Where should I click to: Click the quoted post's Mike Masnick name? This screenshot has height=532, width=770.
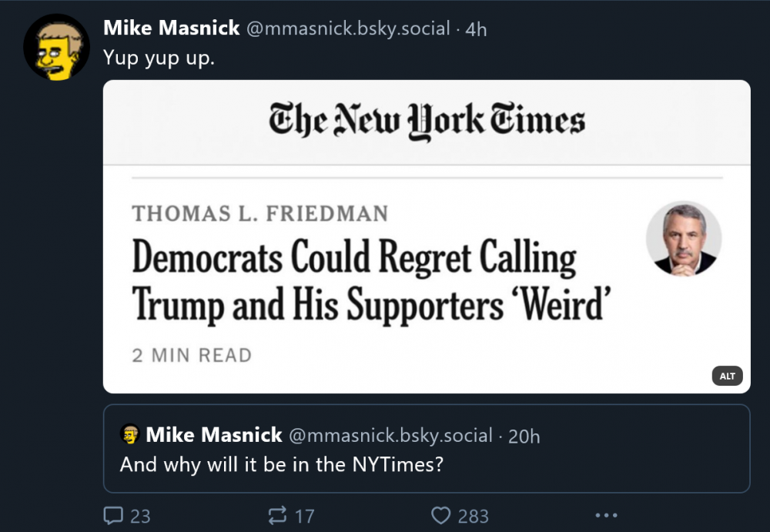(x=214, y=435)
